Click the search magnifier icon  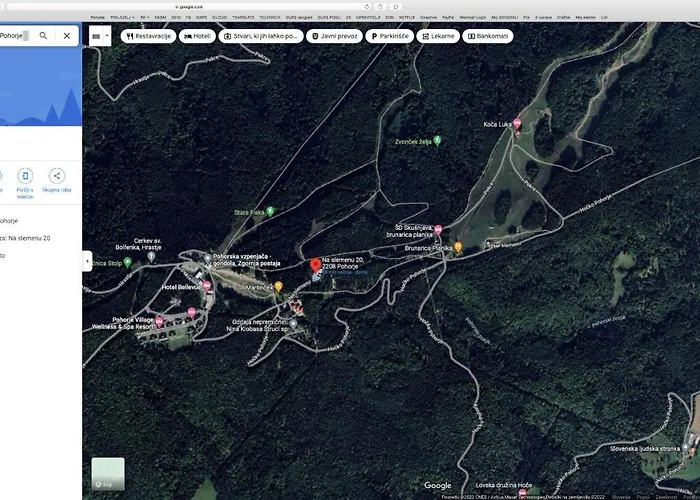[x=43, y=35]
